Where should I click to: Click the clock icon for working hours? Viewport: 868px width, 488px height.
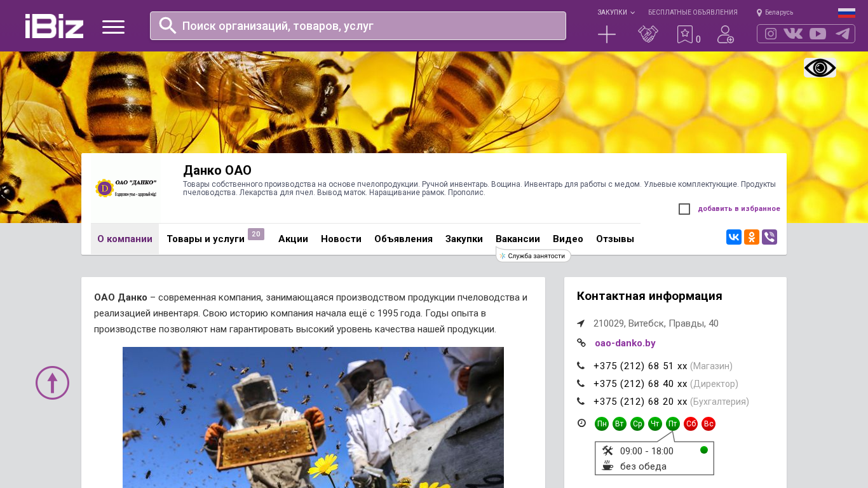coord(581,423)
